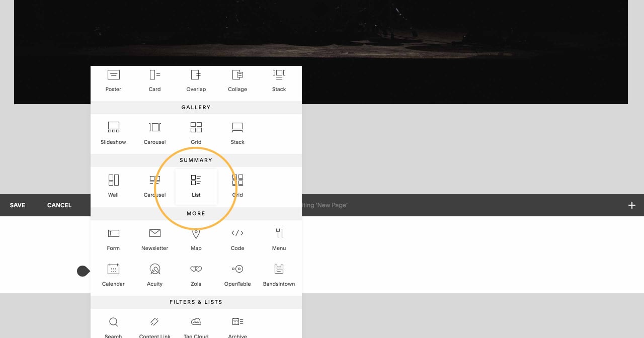Open the FILTERS & LISTS section

pyautogui.click(x=196, y=302)
